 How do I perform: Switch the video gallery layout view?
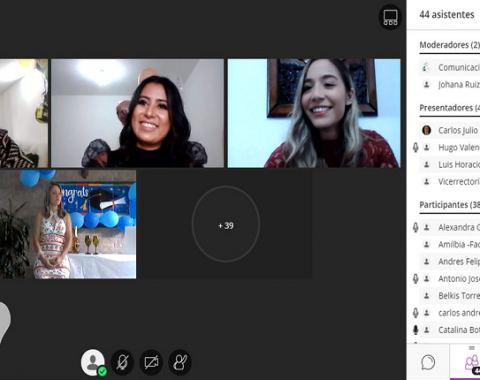390,17
